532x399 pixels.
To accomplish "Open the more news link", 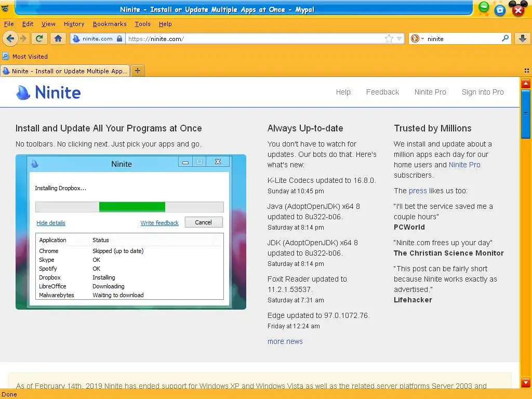I will click(285, 341).
